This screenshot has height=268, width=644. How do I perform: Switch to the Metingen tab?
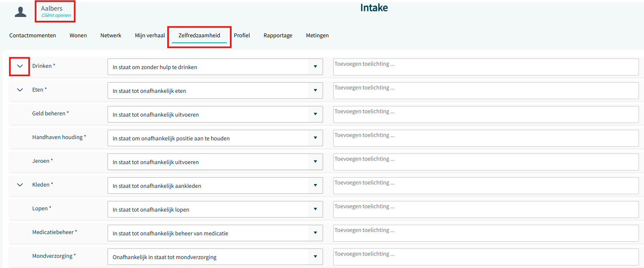318,35
